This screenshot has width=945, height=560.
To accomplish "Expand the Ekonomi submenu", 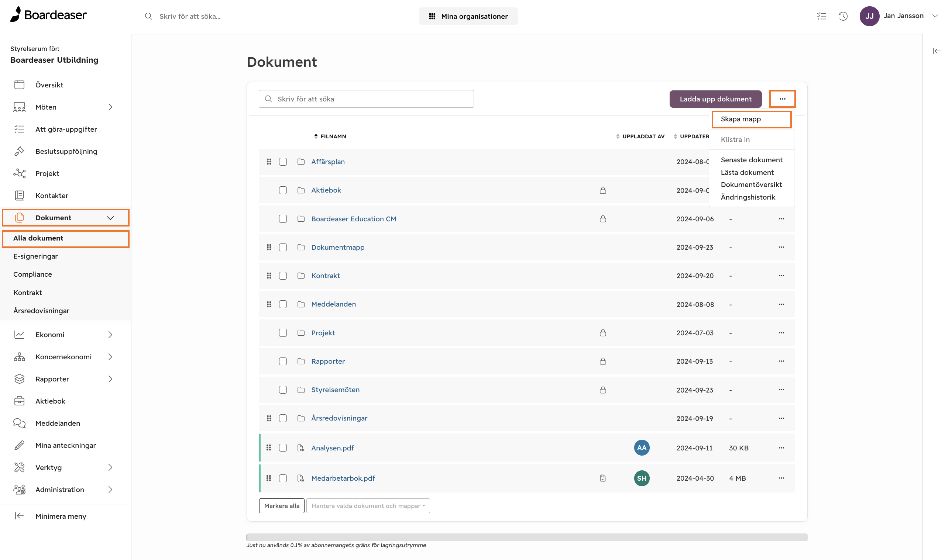I will [x=110, y=335].
